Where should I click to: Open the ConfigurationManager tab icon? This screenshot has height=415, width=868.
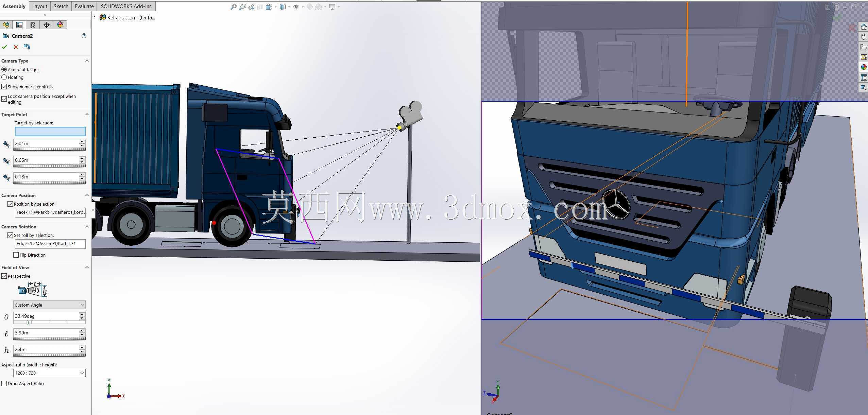[x=33, y=25]
